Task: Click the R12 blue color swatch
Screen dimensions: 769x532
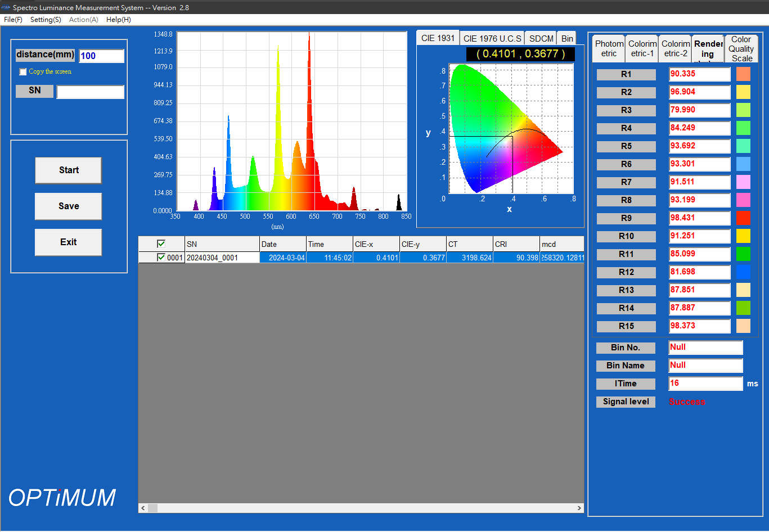Action: tap(743, 272)
